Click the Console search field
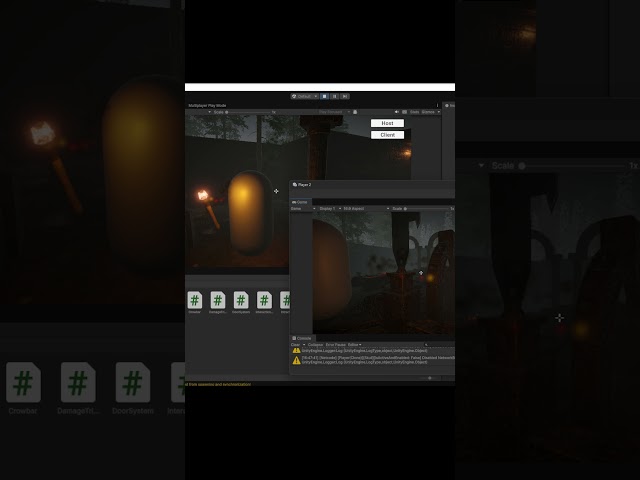 tap(439, 344)
